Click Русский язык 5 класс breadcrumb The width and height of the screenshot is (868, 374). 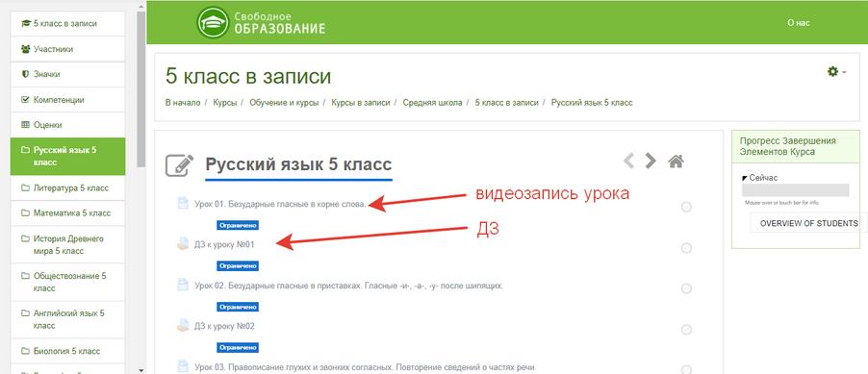pos(593,103)
